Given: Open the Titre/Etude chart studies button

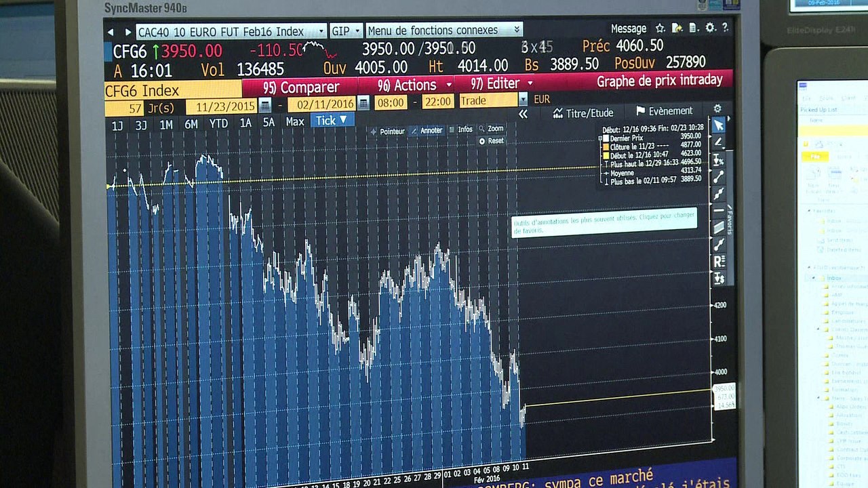Looking at the screenshot, I should click(x=583, y=113).
